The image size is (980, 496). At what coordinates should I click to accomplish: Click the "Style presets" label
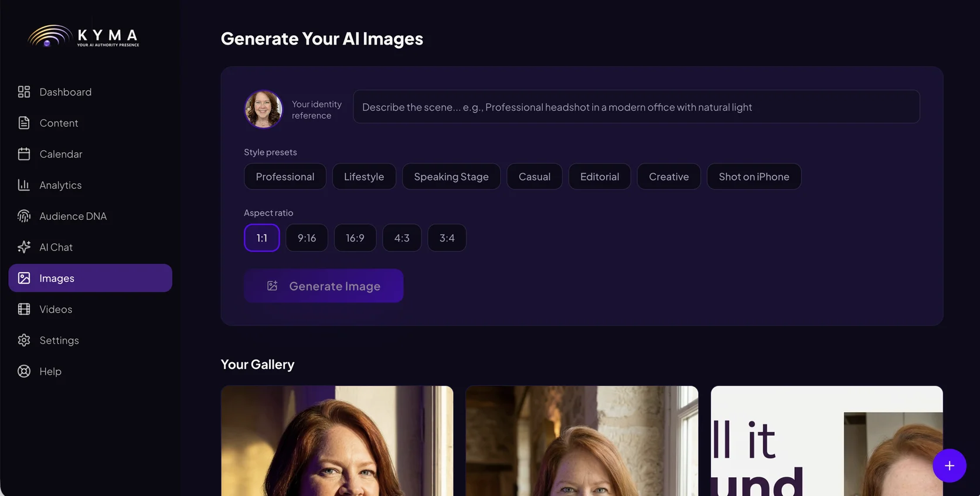click(270, 152)
